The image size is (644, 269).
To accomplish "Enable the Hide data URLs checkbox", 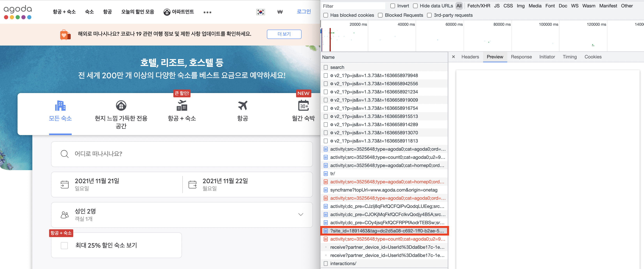I will pyautogui.click(x=415, y=5).
